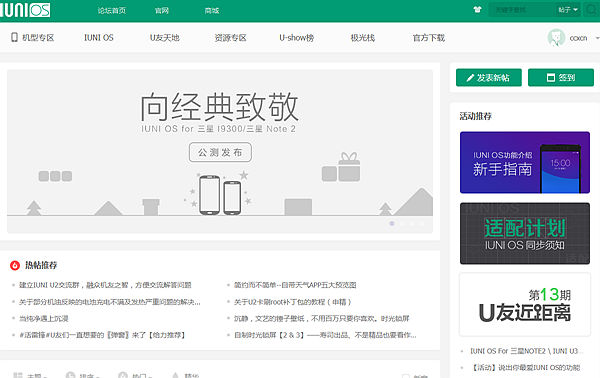Open 商城 in top bar
This screenshot has width=600, height=378.
pos(212,11)
